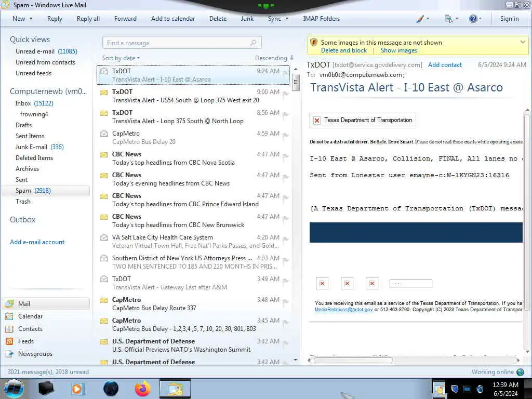This screenshot has width=532, height=399.
Task: Click the envelope icon of TxDOT 9:00 AM message
Action: pyautogui.click(x=104, y=92)
